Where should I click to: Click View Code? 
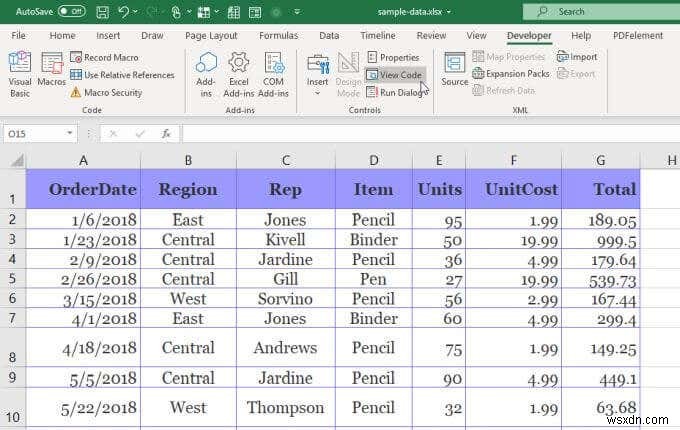[x=394, y=75]
